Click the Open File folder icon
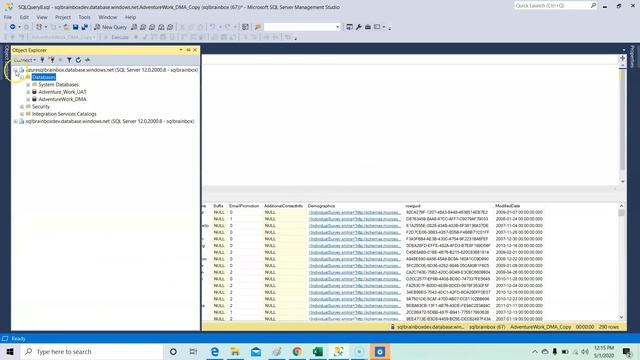The height and width of the screenshot is (360, 640). point(66,27)
